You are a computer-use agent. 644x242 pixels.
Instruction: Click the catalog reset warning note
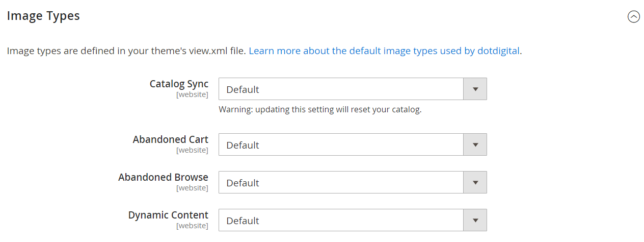[320, 109]
